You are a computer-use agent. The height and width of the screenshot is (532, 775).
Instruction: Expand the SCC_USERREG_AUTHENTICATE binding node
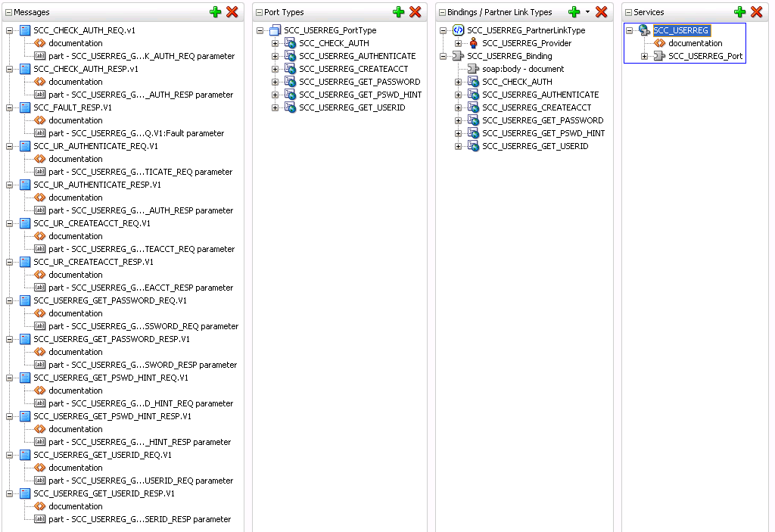[x=458, y=94]
